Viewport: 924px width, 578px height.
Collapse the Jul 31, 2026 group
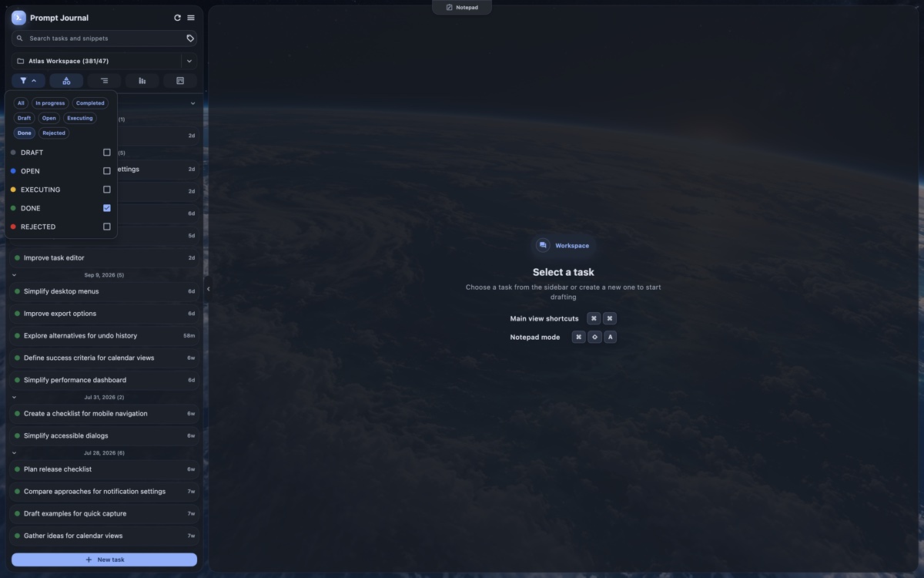(14, 398)
